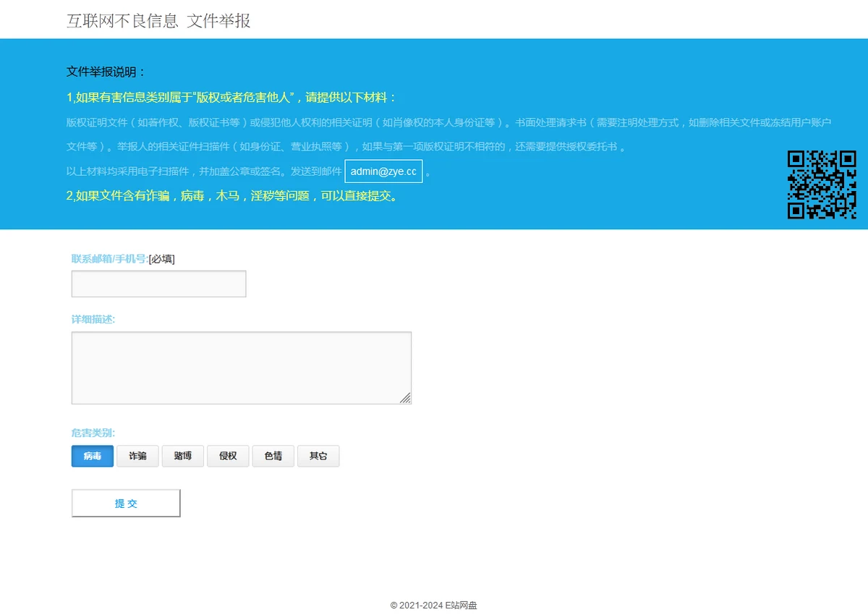
Task: Click the 文件举报说明 heading
Action: click(x=106, y=72)
